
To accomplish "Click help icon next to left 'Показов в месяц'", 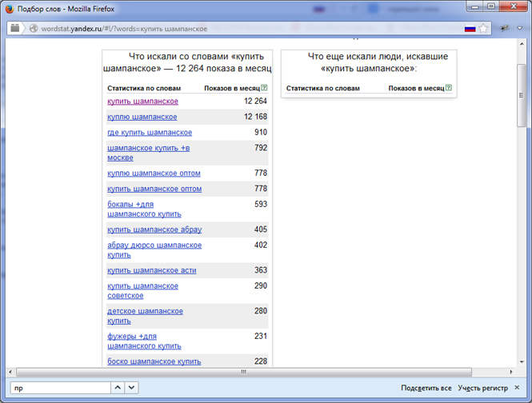I will pyautogui.click(x=264, y=87).
